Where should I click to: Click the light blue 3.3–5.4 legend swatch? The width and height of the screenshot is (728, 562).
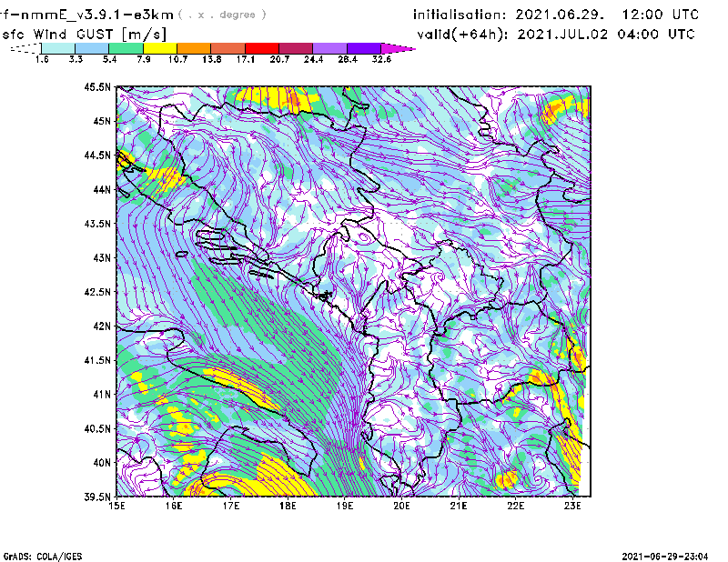(92, 48)
